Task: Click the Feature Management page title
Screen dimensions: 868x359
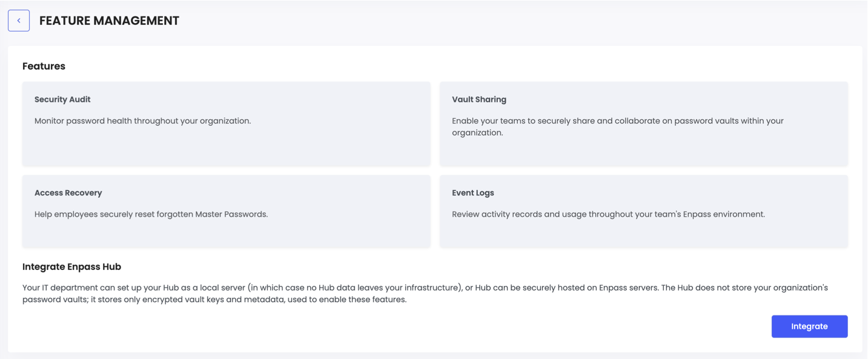Action: 108,20
